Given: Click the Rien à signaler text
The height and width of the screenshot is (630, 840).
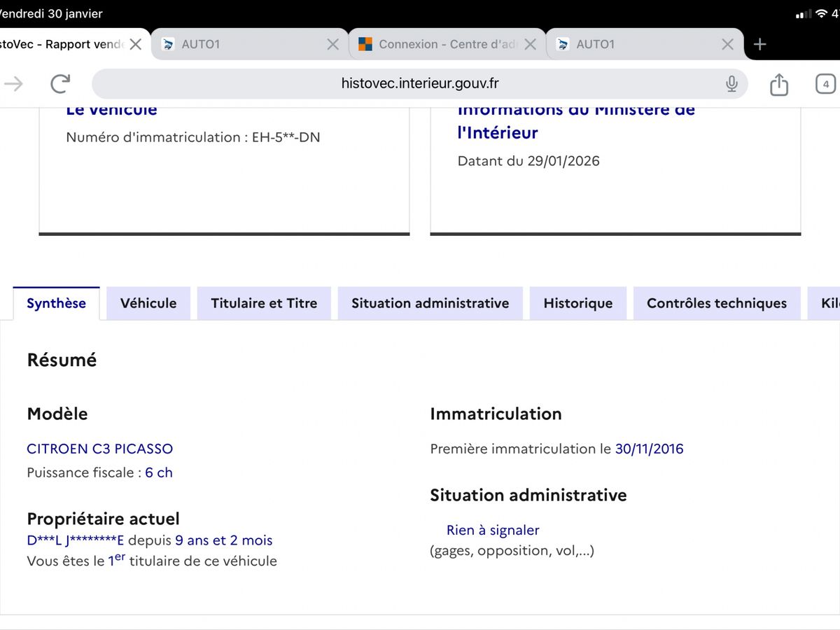Looking at the screenshot, I should coord(493,530).
